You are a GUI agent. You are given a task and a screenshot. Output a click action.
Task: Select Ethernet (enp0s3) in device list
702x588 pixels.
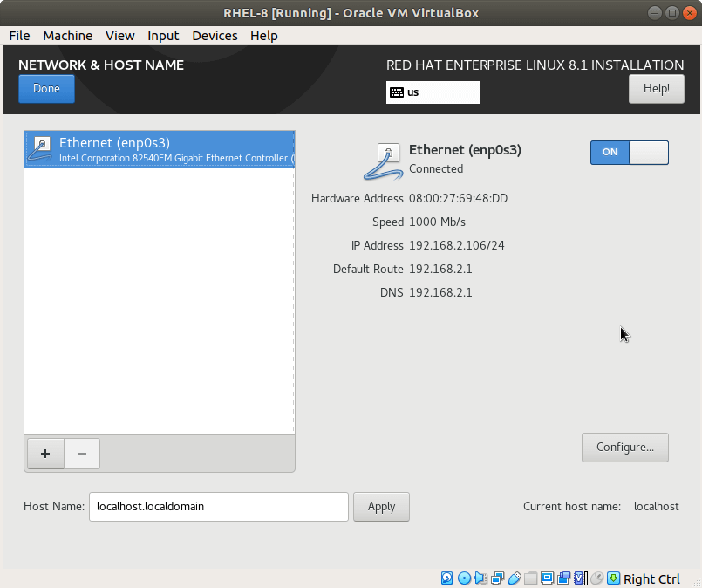click(x=160, y=149)
